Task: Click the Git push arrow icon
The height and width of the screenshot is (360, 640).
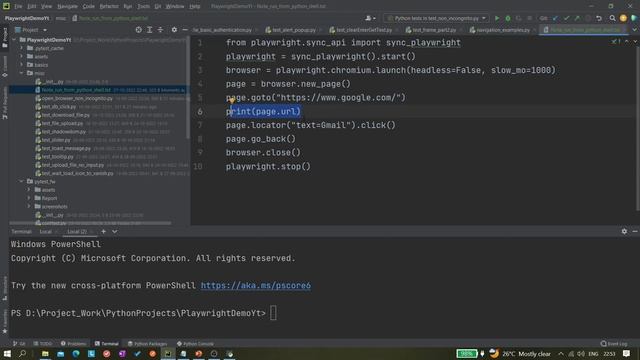Action: pos(577,18)
